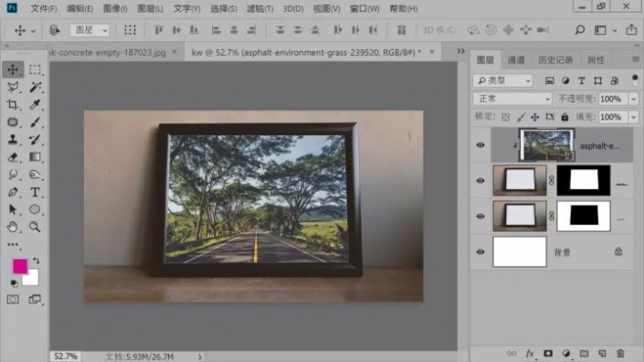Open the 滤镜(T) menu
This screenshot has height=362, width=644.
pos(259,8)
